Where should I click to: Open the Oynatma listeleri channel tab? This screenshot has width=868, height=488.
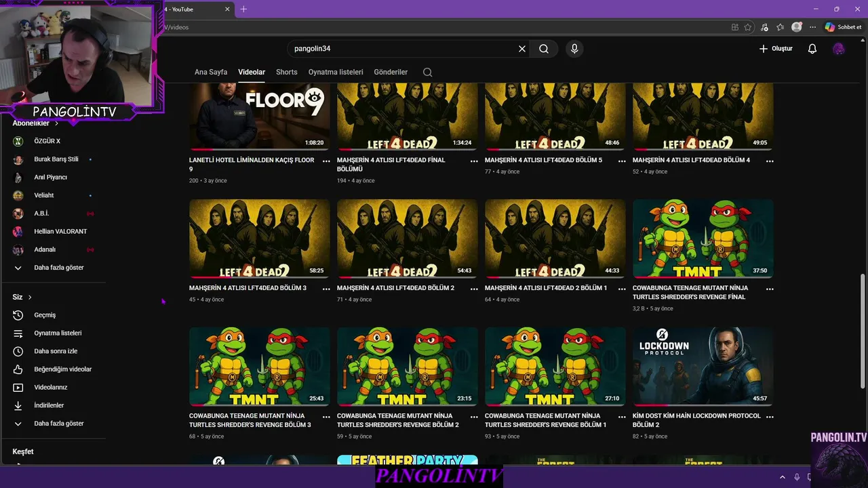(x=336, y=72)
